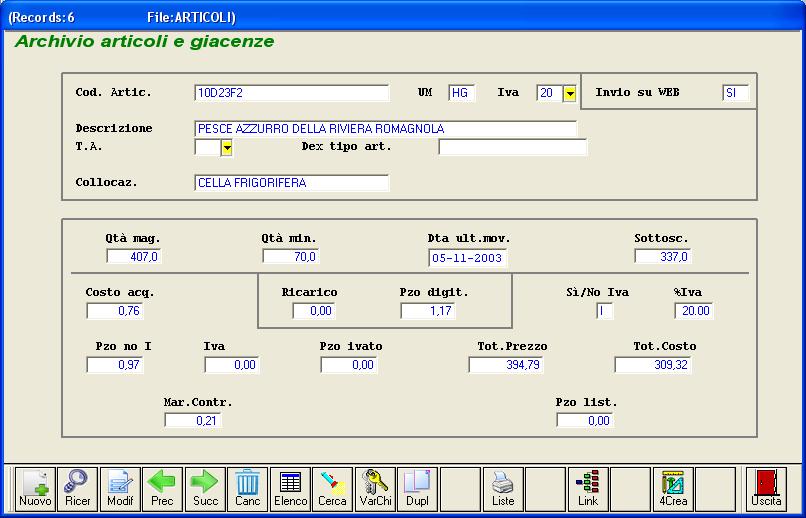Edit the current record with Modif
This screenshot has height=518, width=806.
tap(120, 489)
